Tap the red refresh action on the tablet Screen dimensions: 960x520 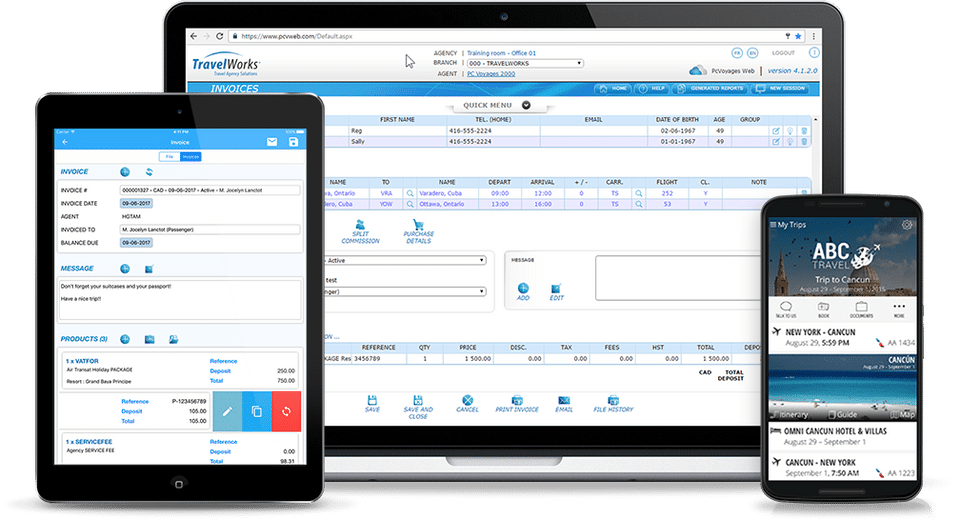pyautogui.click(x=286, y=412)
